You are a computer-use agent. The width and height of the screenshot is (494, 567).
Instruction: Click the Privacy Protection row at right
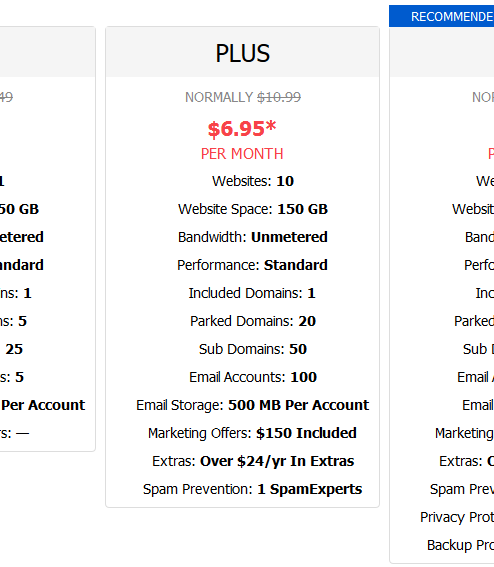(x=457, y=517)
